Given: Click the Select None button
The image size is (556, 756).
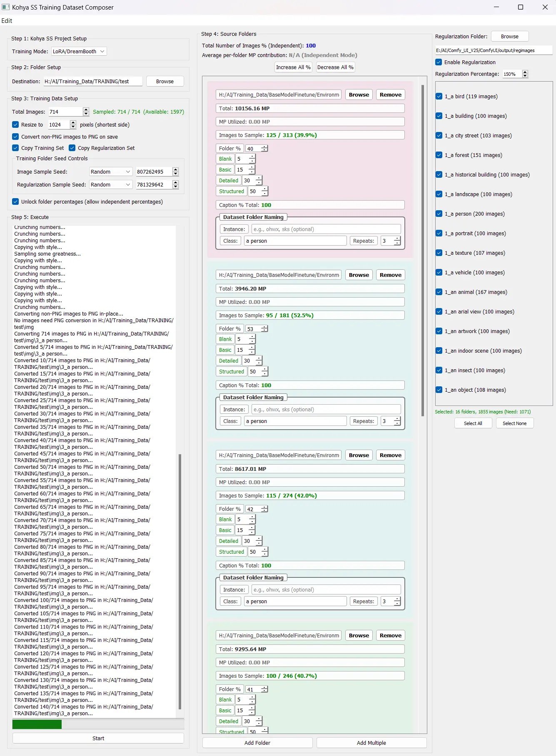Looking at the screenshot, I should [514, 423].
